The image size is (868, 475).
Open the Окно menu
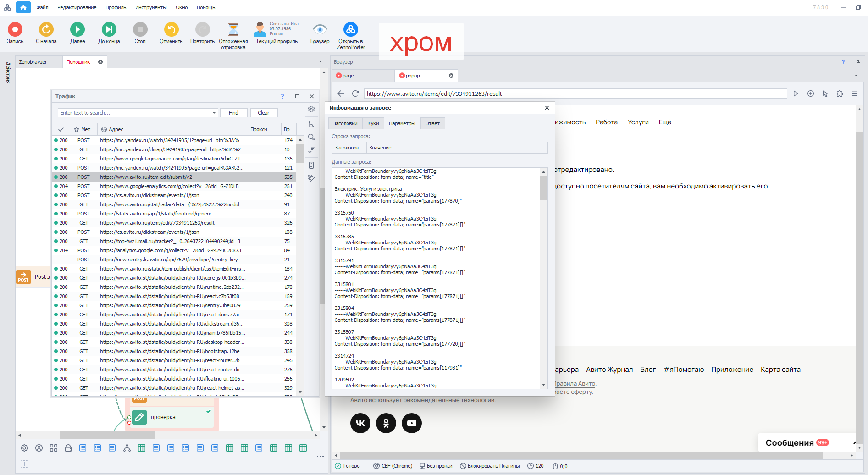(x=182, y=7)
